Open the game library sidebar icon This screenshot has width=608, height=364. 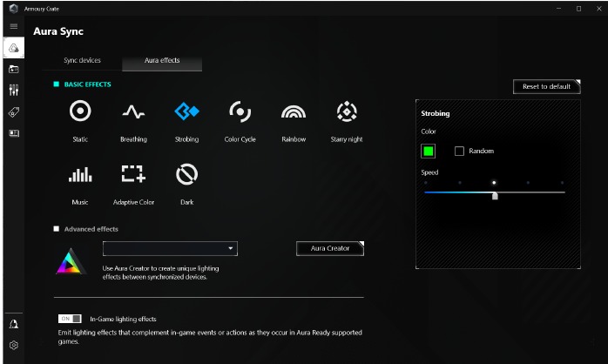[14, 70]
